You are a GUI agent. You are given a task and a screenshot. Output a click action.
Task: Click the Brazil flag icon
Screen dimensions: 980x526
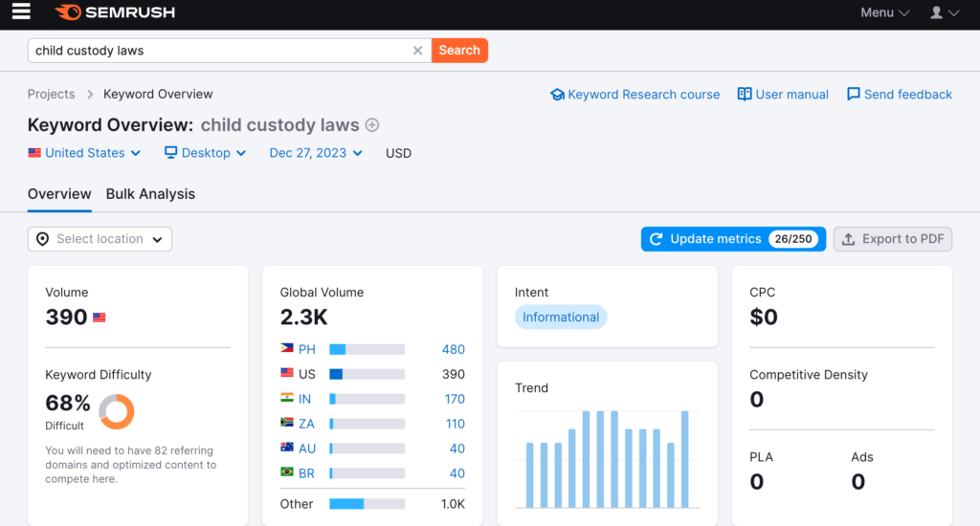(x=287, y=472)
